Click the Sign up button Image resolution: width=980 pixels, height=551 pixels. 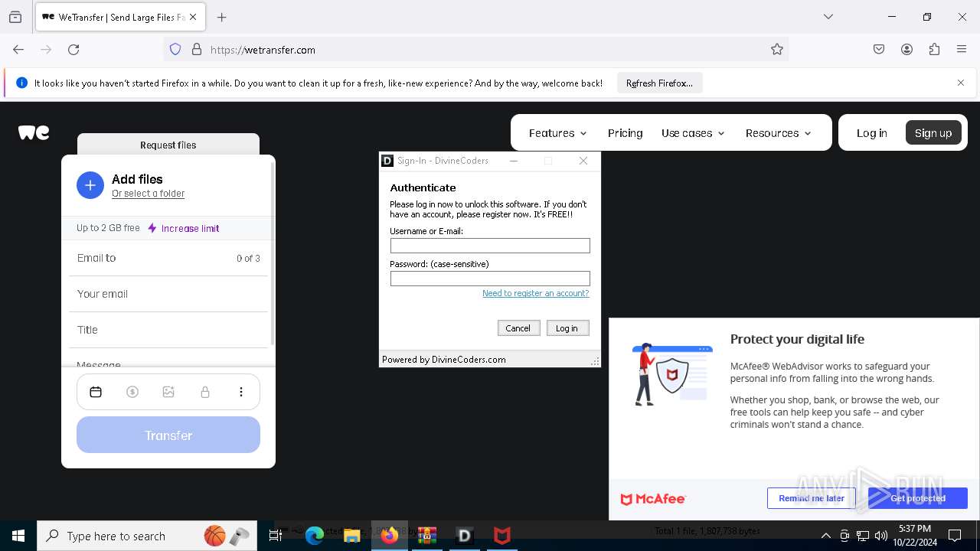tap(933, 133)
